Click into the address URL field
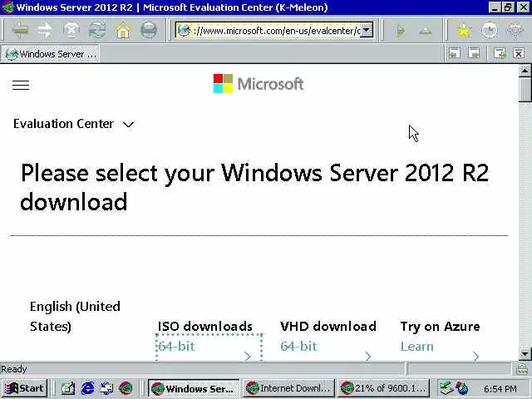This screenshot has height=399, width=532. [276, 31]
